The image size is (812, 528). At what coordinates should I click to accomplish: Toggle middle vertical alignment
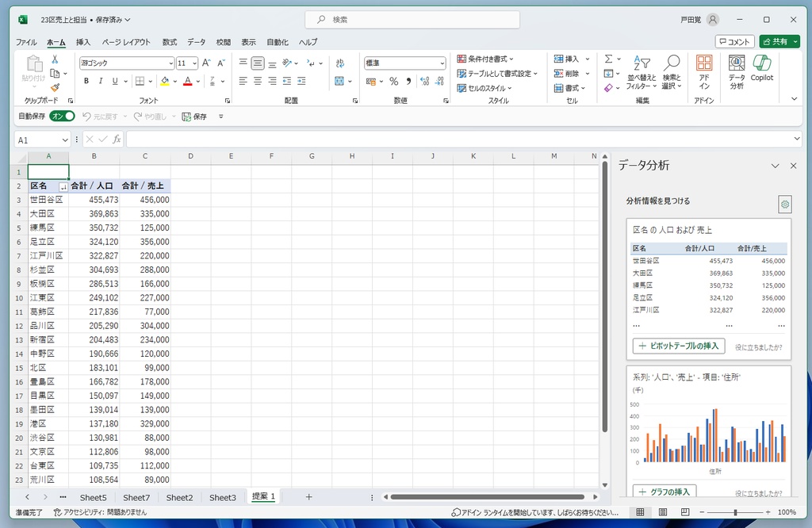(x=258, y=63)
